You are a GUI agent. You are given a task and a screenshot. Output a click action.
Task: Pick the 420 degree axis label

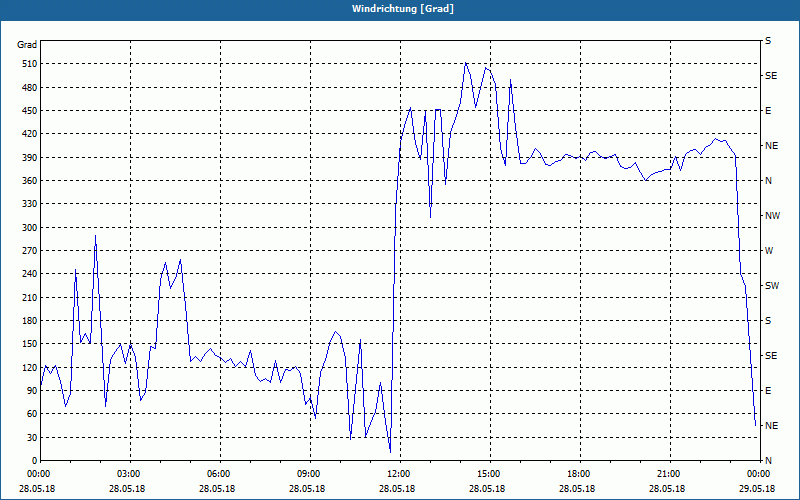pos(29,134)
